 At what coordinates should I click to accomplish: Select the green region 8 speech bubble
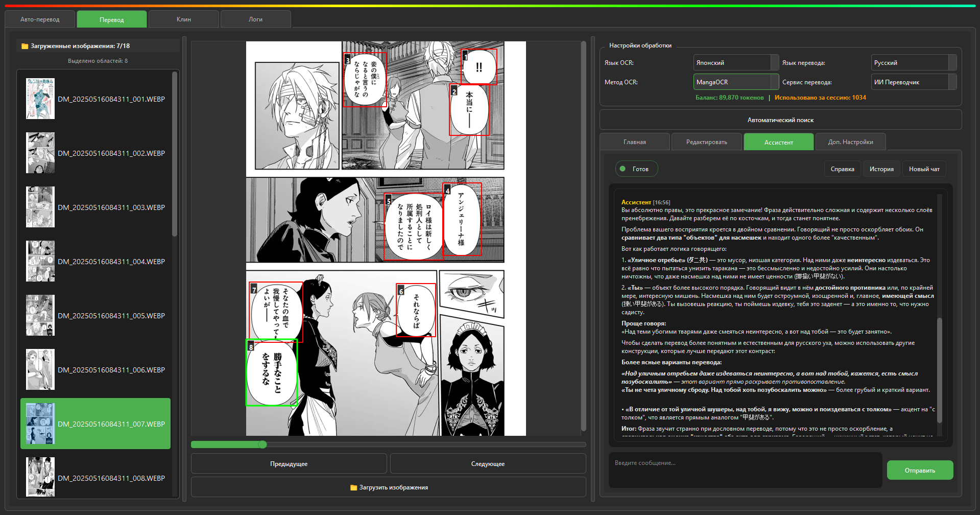click(x=272, y=373)
